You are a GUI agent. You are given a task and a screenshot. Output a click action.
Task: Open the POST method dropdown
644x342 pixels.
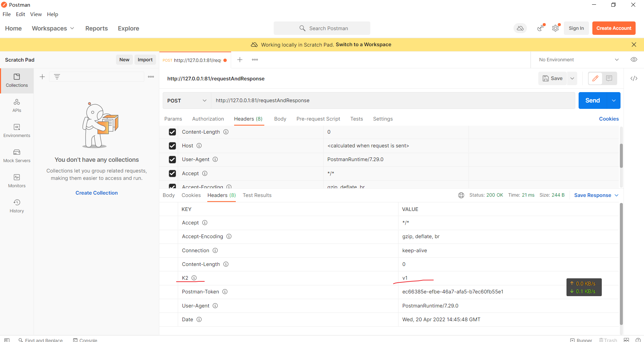click(x=187, y=100)
